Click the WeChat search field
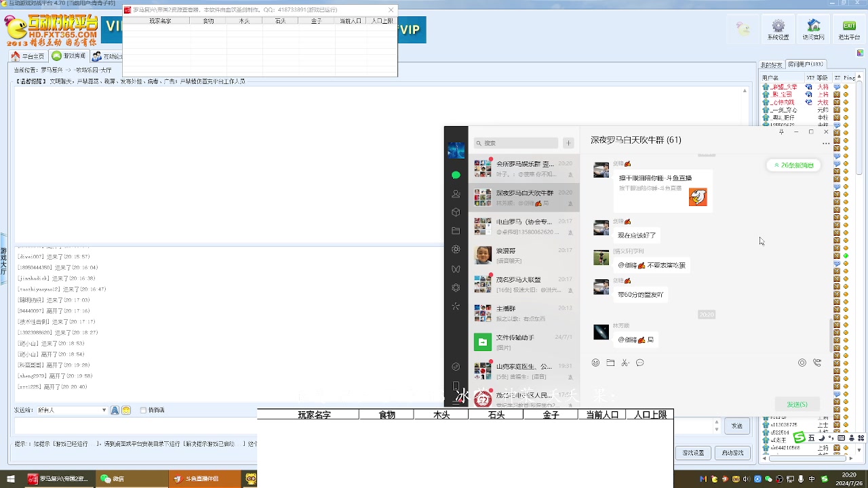Screen dimensions: 868x488 515,143
